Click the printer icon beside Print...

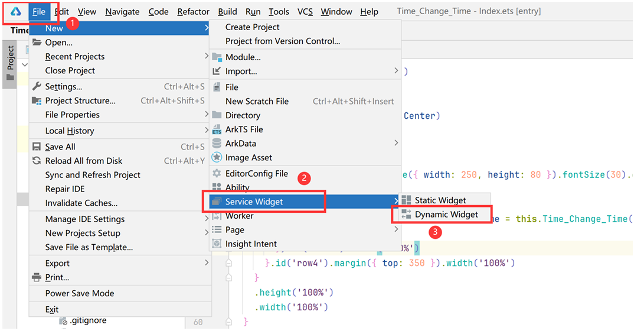pyautogui.click(x=37, y=277)
